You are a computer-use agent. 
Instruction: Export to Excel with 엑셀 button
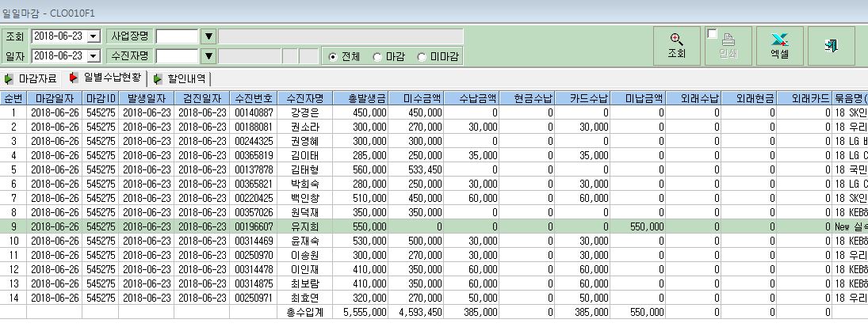click(x=779, y=46)
